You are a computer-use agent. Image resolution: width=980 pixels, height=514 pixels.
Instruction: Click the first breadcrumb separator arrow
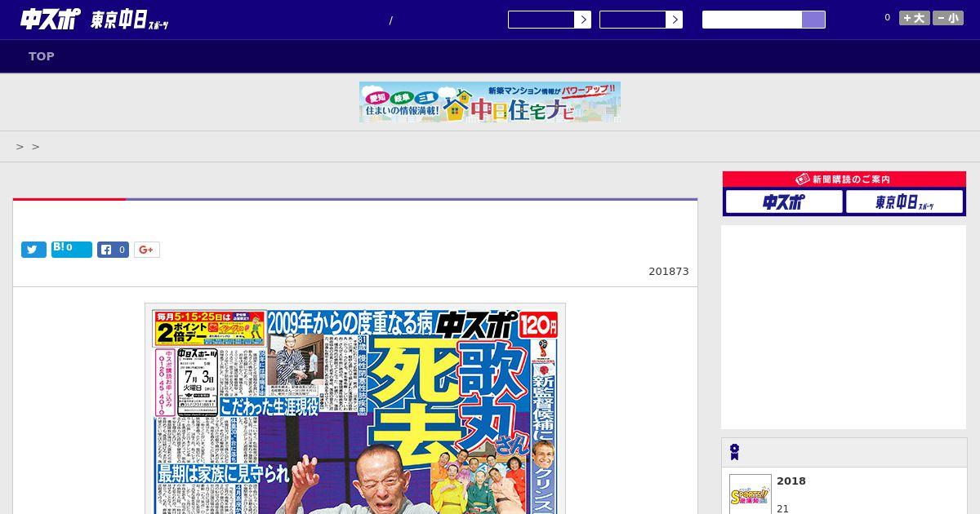pyautogui.click(x=20, y=147)
